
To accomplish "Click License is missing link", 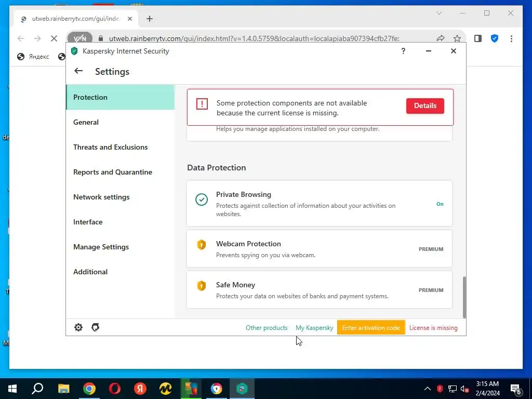I will tap(433, 328).
